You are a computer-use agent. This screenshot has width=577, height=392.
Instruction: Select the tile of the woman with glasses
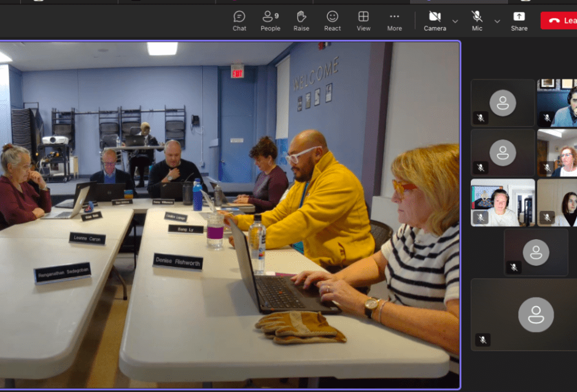pyautogui.click(x=559, y=153)
